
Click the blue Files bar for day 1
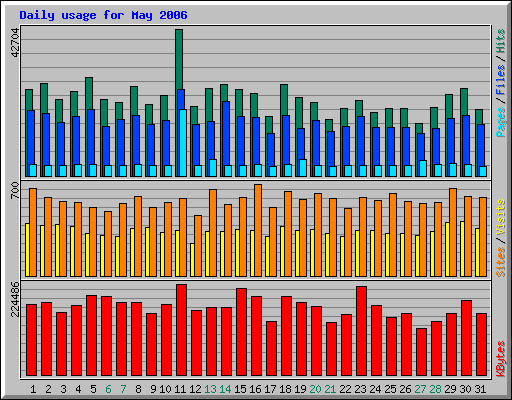31,137
